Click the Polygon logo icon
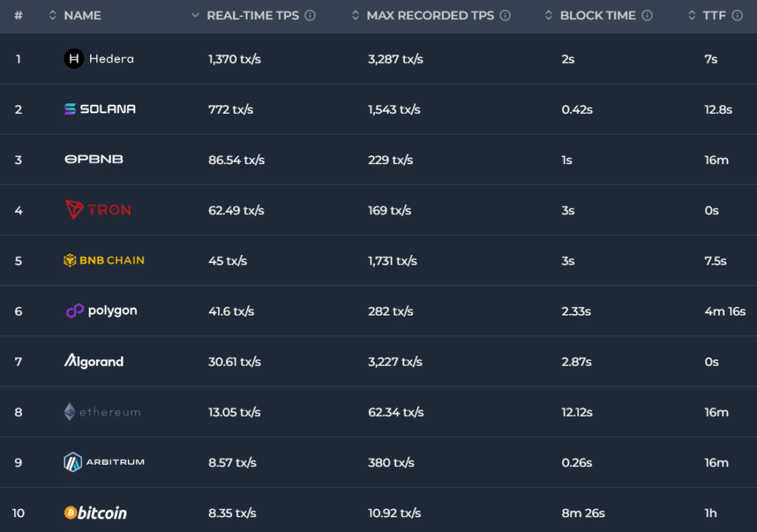 [x=75, y=311]
